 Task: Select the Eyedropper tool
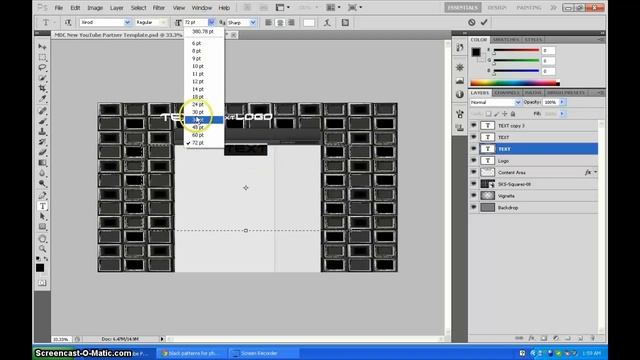42,99
